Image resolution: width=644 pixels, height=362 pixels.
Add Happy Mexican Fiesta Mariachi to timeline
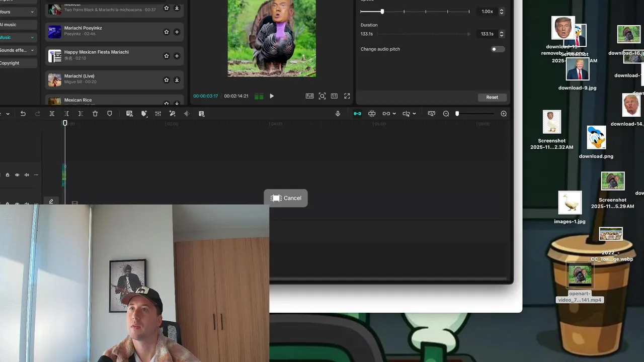(177, 56)
